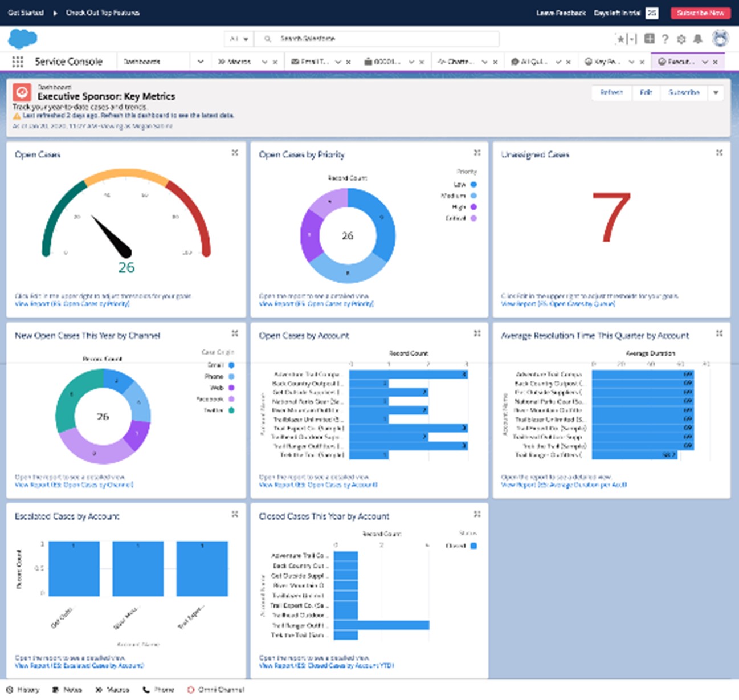This screenshot has height=700, width=739.
Task: Open the Open Cases by Priority report link
Action: 316,304
